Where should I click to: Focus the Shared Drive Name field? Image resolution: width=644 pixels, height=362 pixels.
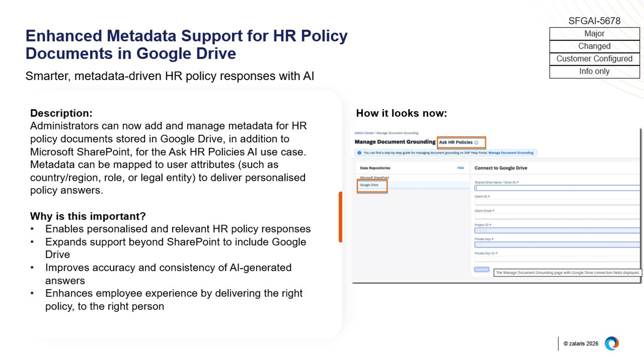click(x=557, y=188)
